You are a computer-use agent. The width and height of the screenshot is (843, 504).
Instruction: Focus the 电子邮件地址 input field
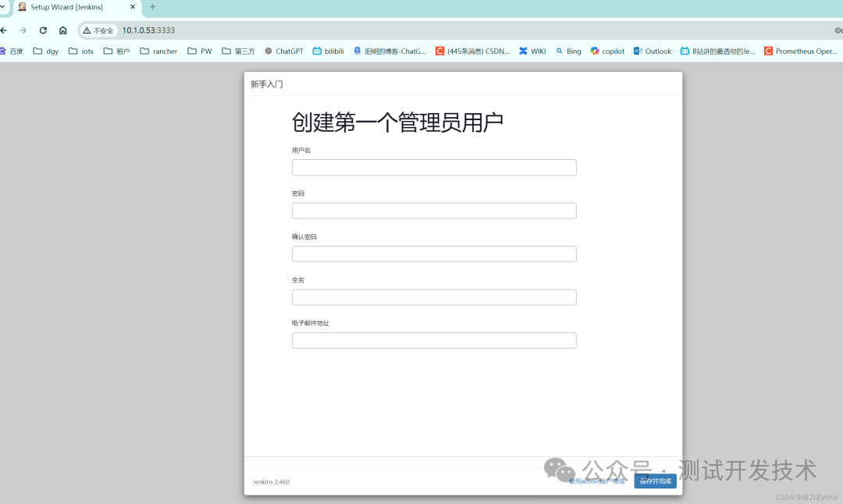pyautogui.click(x=434, y=340)
